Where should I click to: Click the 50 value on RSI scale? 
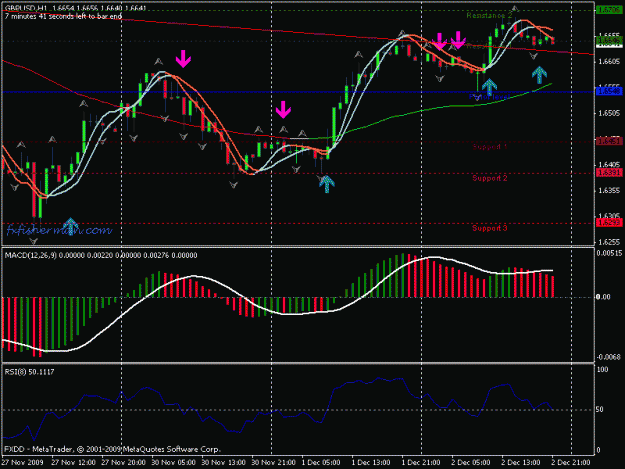(x=601, y=410)
